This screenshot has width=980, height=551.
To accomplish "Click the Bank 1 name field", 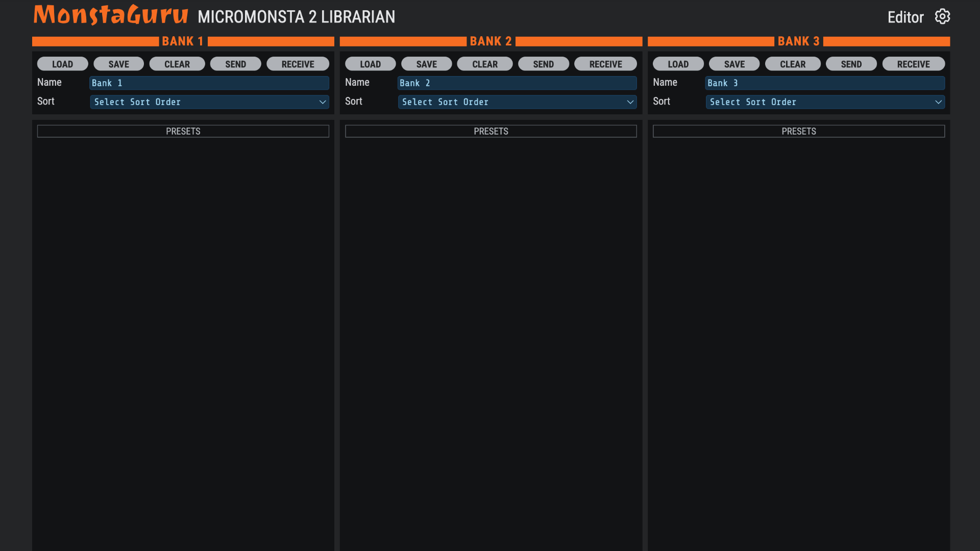I will (209, 83).
